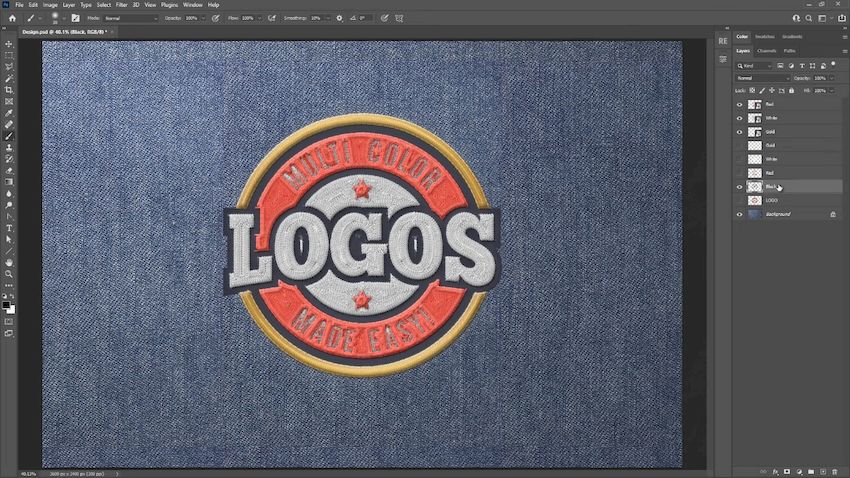Screen dimensions: 850x478
Task: Show the hidden LOGO layer
Action: pyautogui.click(x=740, y=200)
